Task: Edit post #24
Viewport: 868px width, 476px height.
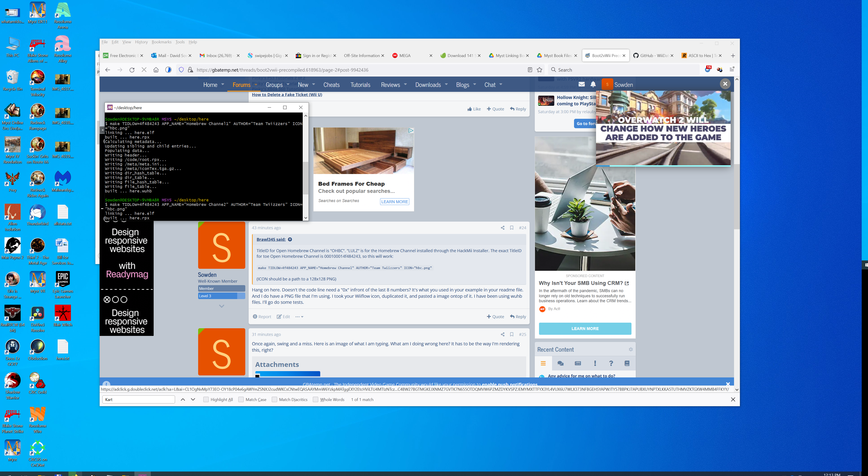Action: click(x=283, y=317)
